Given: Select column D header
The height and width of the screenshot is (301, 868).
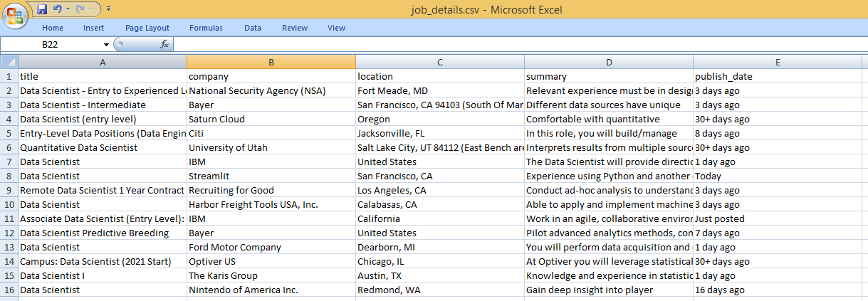Looking at the screenshot, I should (608, 63).
